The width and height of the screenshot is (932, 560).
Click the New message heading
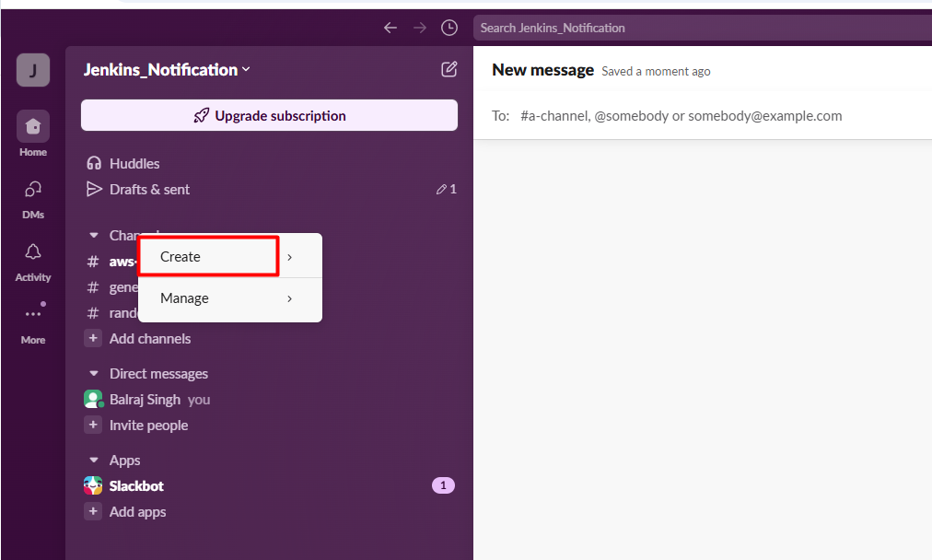pyautogui.click(x=542, y=70)
